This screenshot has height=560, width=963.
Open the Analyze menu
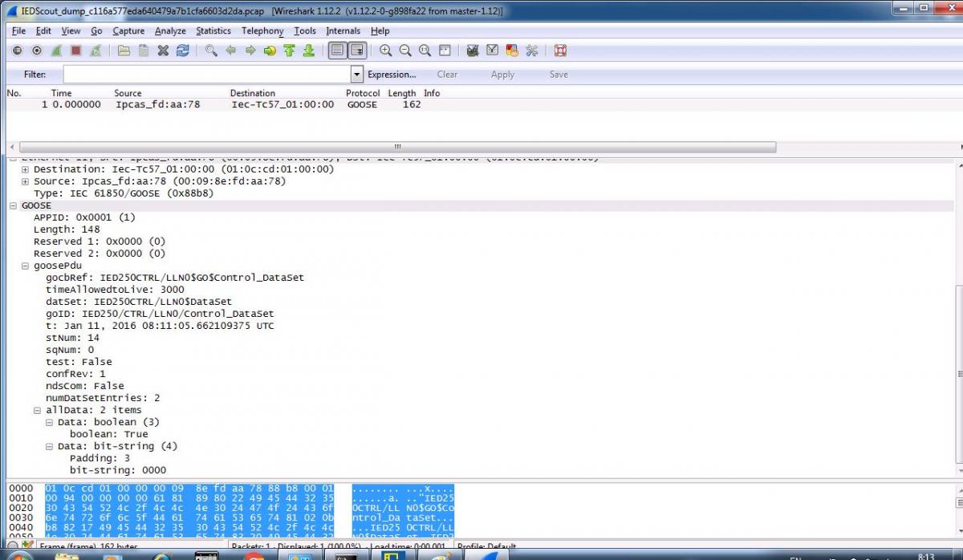[x=170, y=30]
